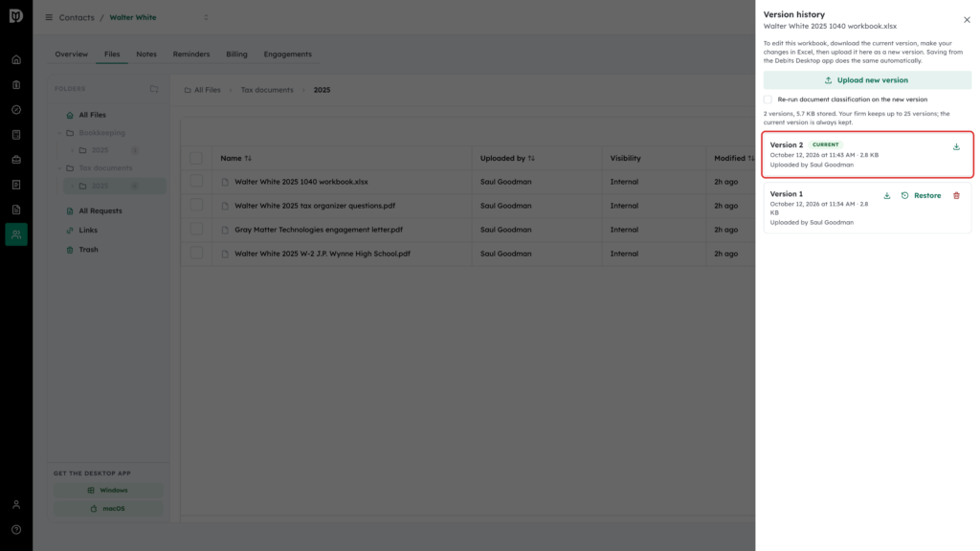Switch to the Billing tab
The height and width of the screenshot is (551, 980).
point(237,55)
